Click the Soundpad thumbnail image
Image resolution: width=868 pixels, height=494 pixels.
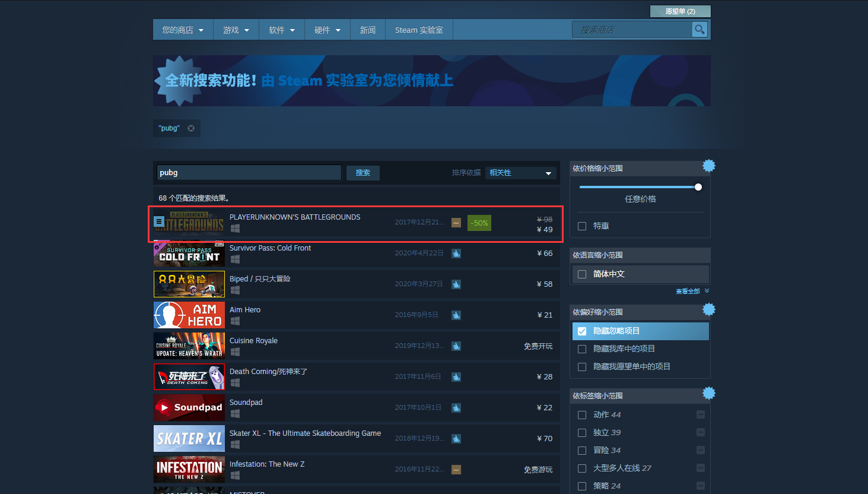[189, 408]
